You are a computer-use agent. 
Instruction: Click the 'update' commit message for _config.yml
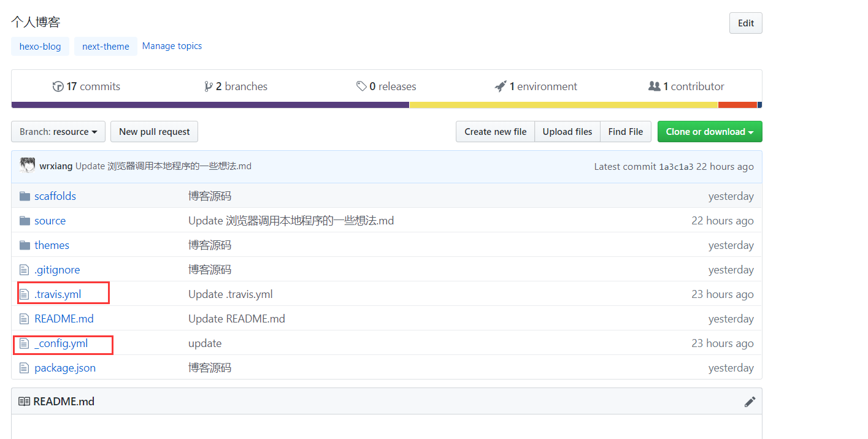[x=205, y=343]
